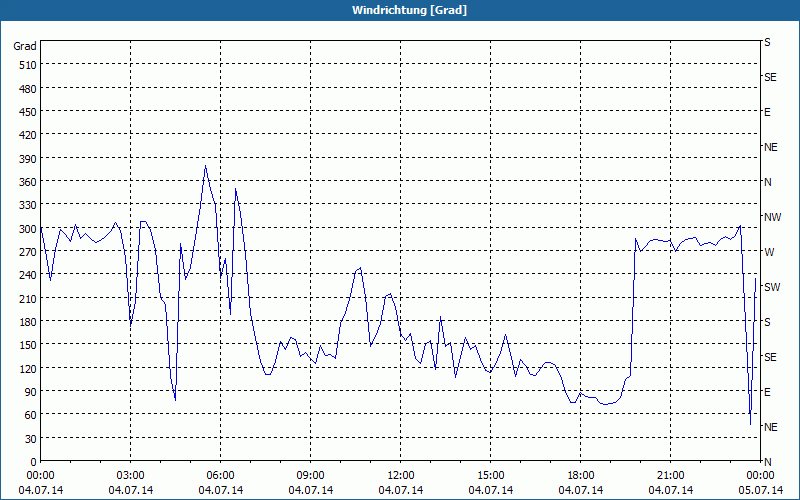Viewport: 800px width, 500px height.
Task: Click the 'Windrichtung [Grad]' chart title
Action: click(x=409, y=10)
